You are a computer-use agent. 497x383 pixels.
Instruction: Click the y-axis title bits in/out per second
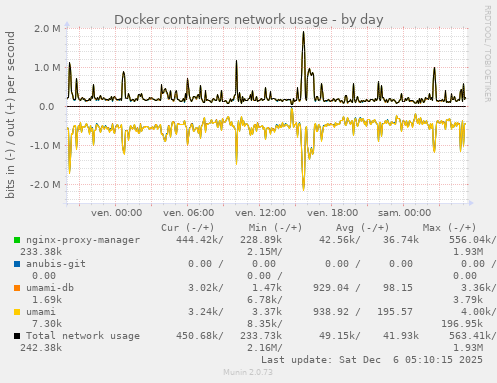click(x=10, y=115)
